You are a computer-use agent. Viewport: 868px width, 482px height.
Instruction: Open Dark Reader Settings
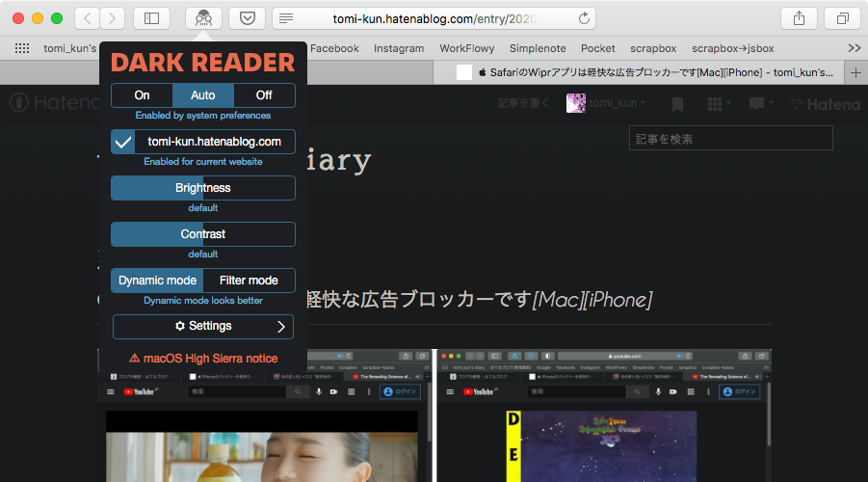(x=203, y=327)
